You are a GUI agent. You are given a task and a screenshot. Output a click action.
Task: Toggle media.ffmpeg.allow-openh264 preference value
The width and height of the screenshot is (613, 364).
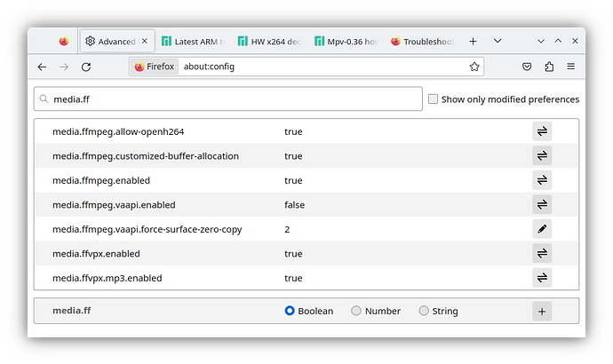coord(542,131)
